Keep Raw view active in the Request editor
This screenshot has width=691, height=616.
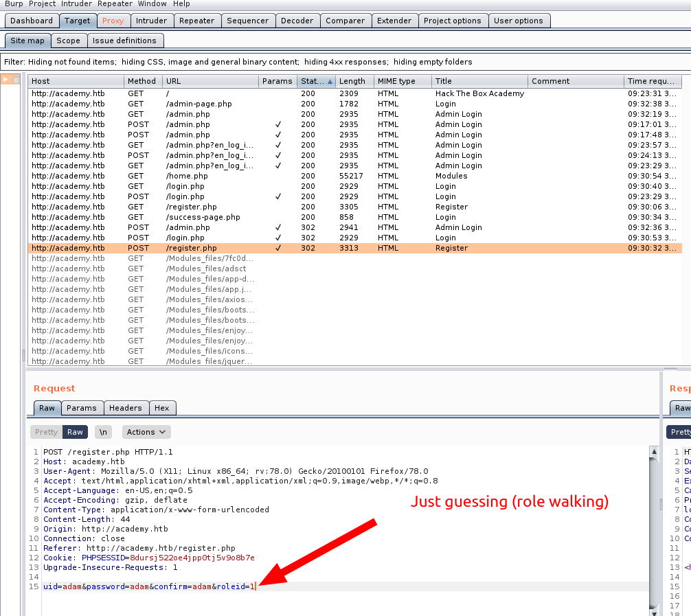click(x=75, y=432)
